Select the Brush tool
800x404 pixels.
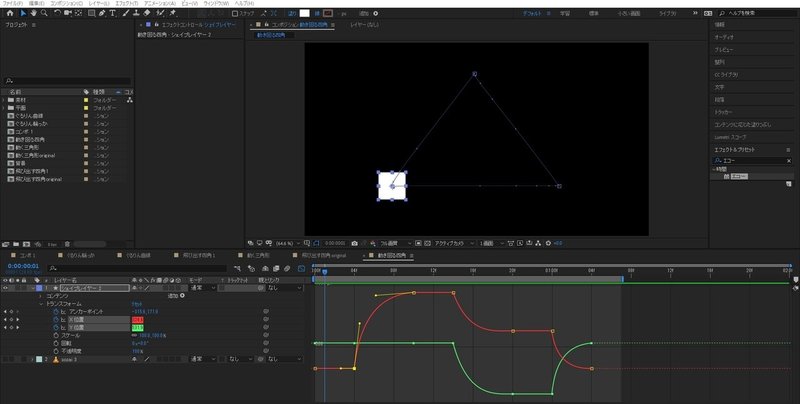tap(126, 13)
